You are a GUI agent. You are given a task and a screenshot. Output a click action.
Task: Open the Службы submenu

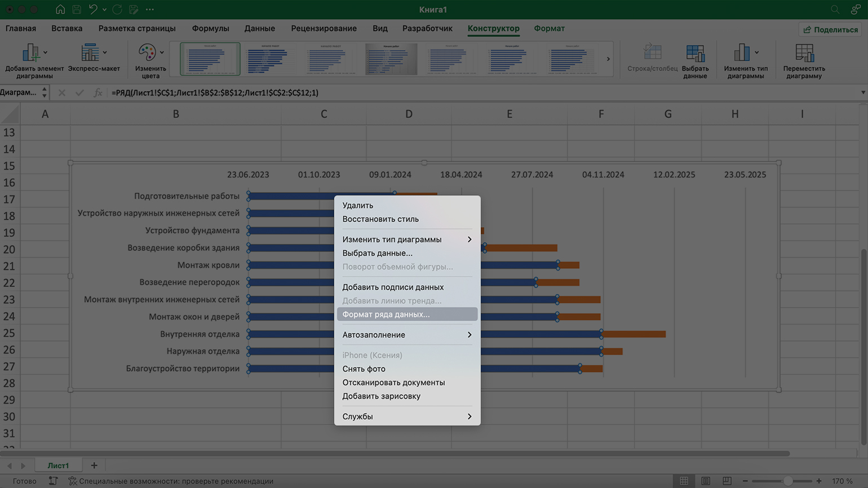pyautogui.click(x=407, y=416)
